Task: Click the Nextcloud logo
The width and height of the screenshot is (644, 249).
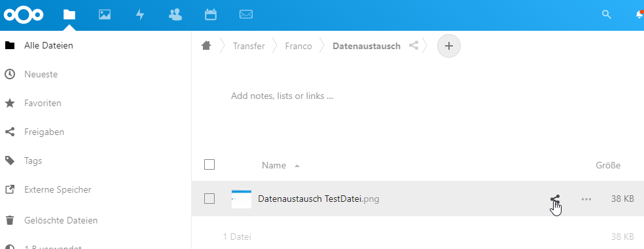Action: (x=24, y=15)
